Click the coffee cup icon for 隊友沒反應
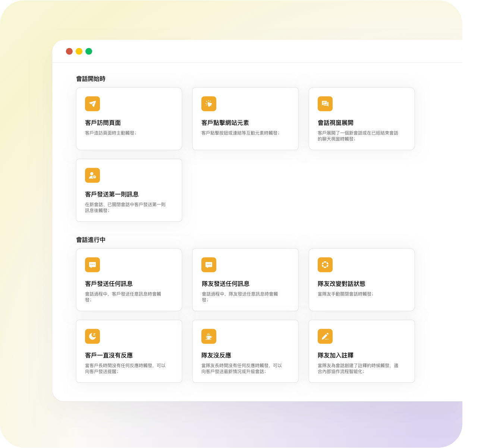This screenshot has height=448, width=487. (209, 337)
